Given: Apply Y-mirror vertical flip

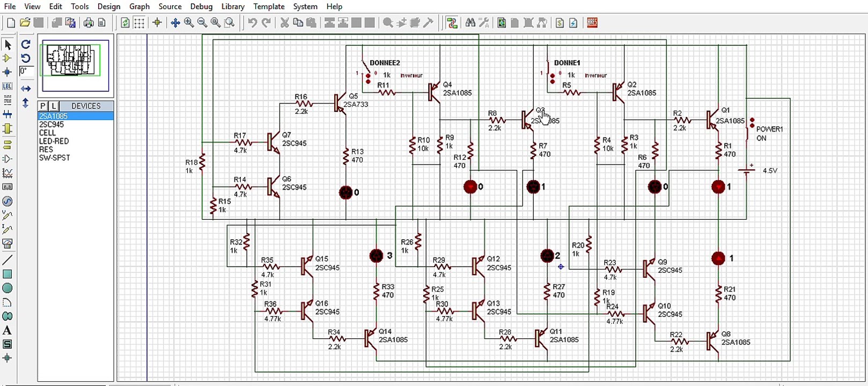Looking at the screenshot, I should coord(26,102).
